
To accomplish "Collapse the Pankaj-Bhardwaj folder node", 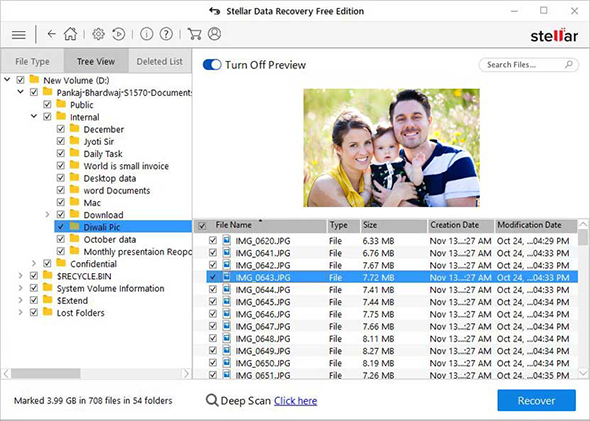I will tap(20, 92).
